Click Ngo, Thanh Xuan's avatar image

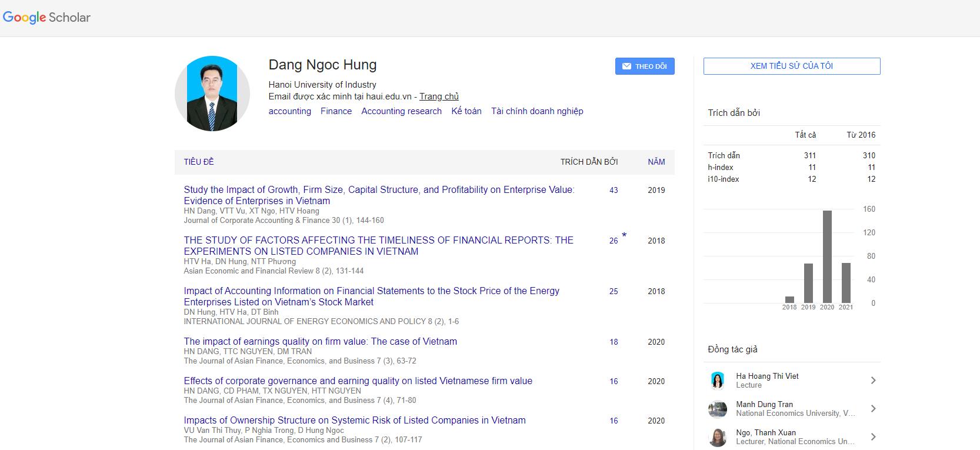[718, 437]
